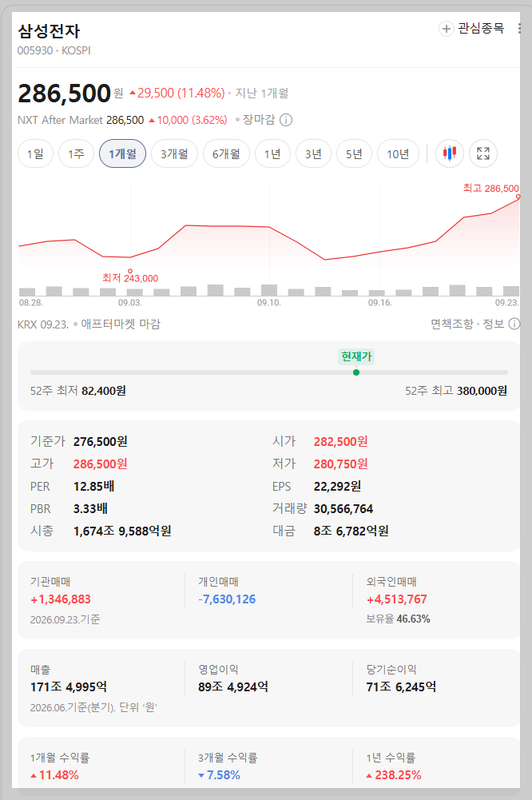532x800 pixels.
Task: Open info icon beside 면책조항 · 정보
Action: point(514,324)
